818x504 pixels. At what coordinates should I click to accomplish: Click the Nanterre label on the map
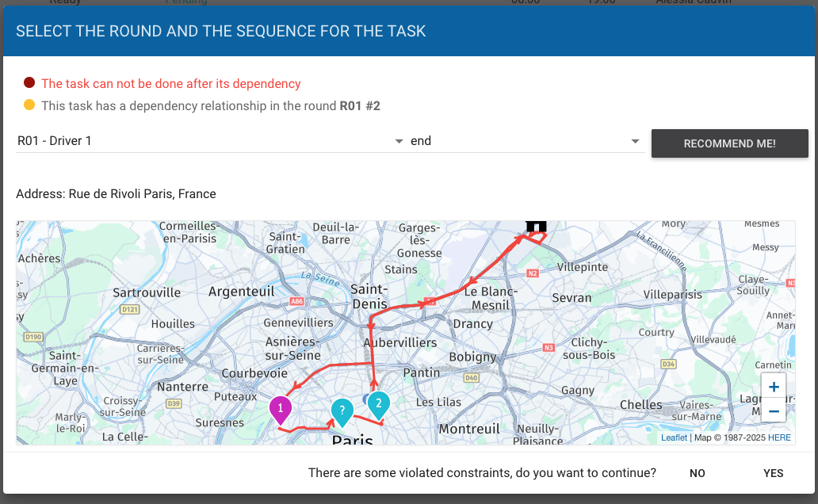coord(182,388)
